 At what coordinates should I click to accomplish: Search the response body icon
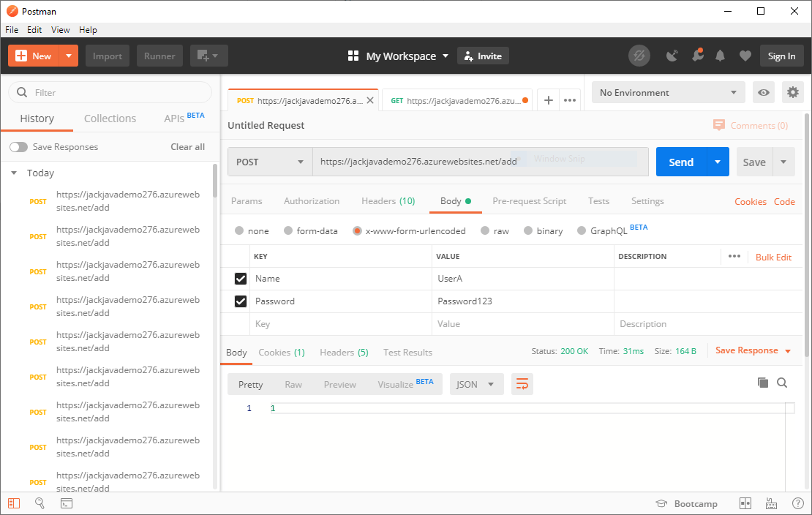(x=782, y=383)
